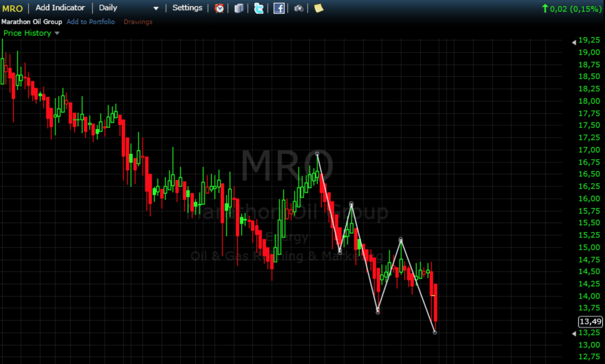
Task: Click the 0,02 (0,15%) price change indicator
Action: coord(572,9)
